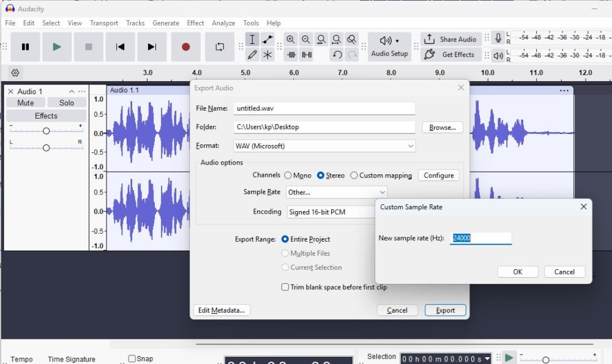Open the Encoding dropdown Signed 16-bit PCM
This screenshot has height=364, width=612.
(x=331, y=212)
